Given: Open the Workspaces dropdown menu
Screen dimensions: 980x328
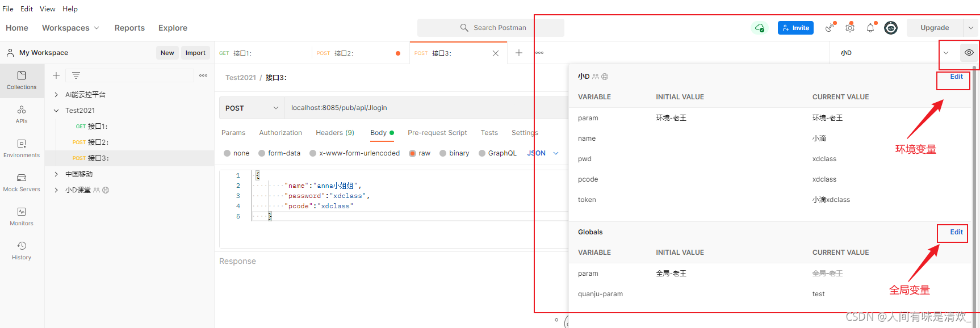Looking at the screenshot, I should pos(70,28).
